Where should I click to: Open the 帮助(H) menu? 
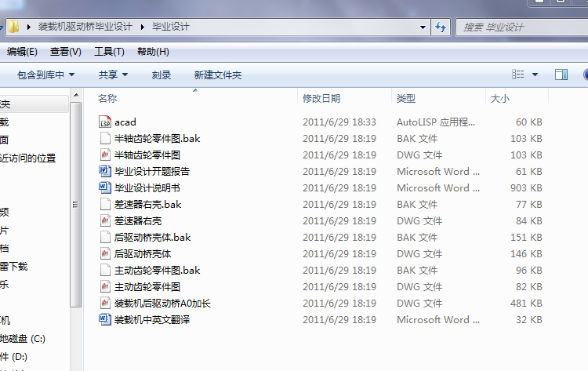pyautogui.click(x=153, y=52)
